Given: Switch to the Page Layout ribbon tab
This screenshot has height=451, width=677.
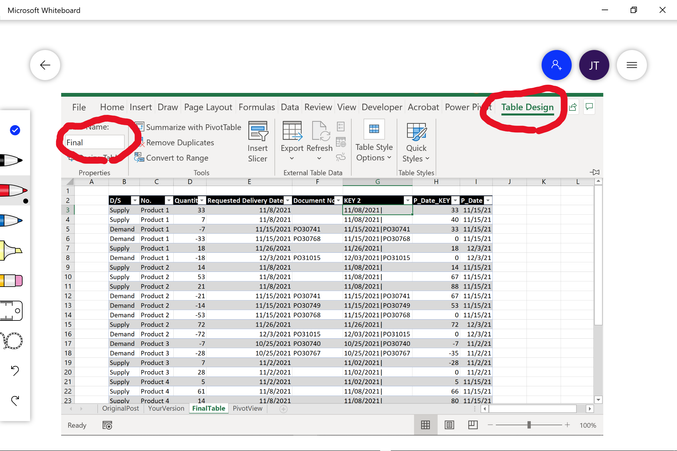Looking at the screenshot, I should coord(208,107).
